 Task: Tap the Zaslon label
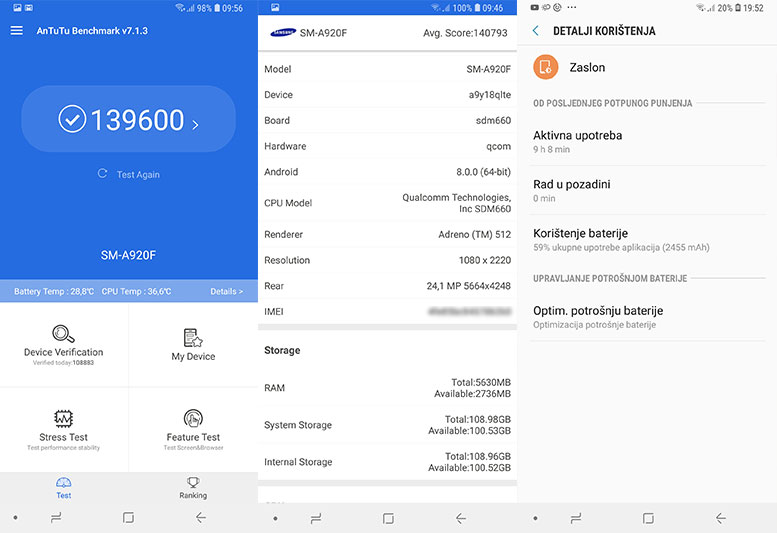(587, 67)
